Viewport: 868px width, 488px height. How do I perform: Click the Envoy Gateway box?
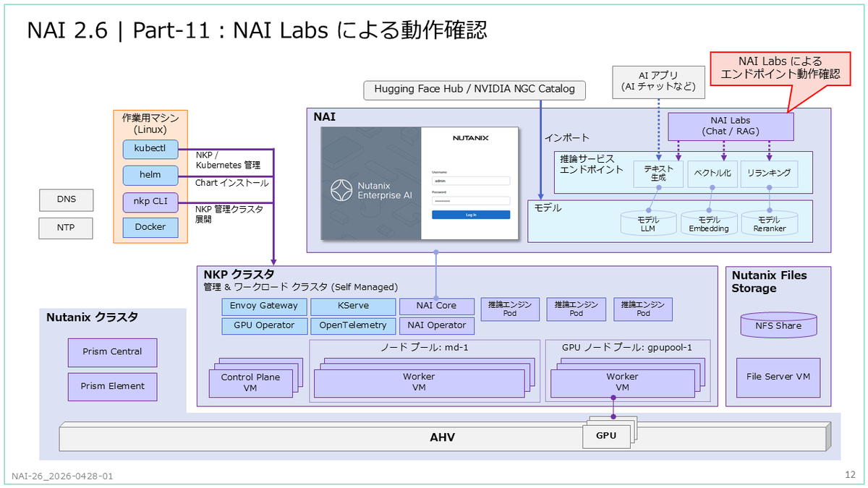(x=264, y=306)
